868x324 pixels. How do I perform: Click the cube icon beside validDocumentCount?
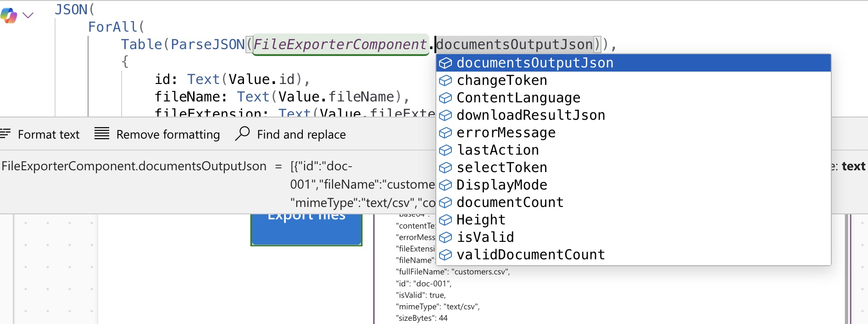pos(445,255)
